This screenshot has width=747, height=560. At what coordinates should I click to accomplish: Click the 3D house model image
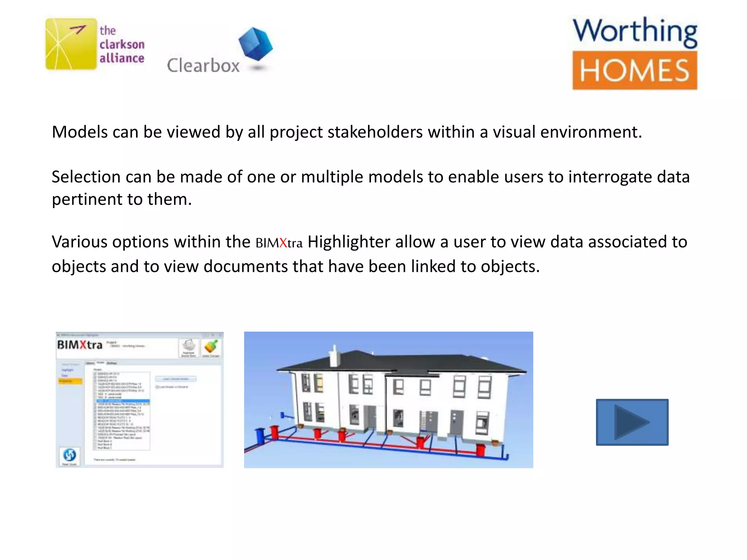388,400
